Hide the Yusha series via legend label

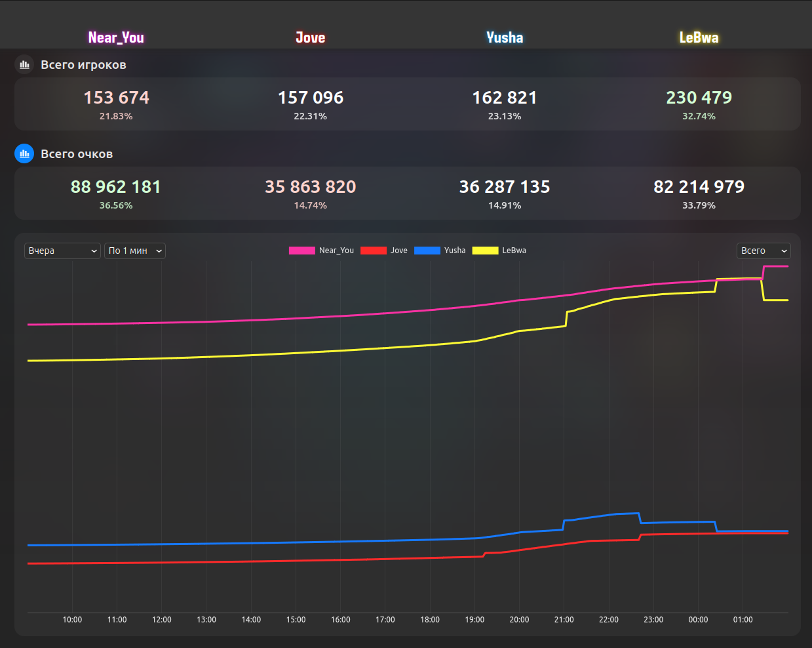pos(454,251)
